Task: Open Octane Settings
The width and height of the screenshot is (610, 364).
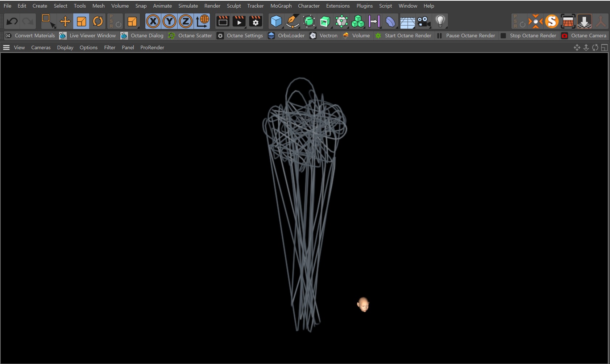Action: click(x=240, y=35)
